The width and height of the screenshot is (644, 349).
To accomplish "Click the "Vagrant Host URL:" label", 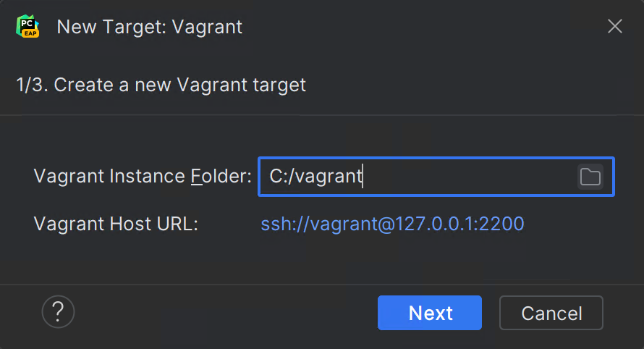I will pos(116,224).
